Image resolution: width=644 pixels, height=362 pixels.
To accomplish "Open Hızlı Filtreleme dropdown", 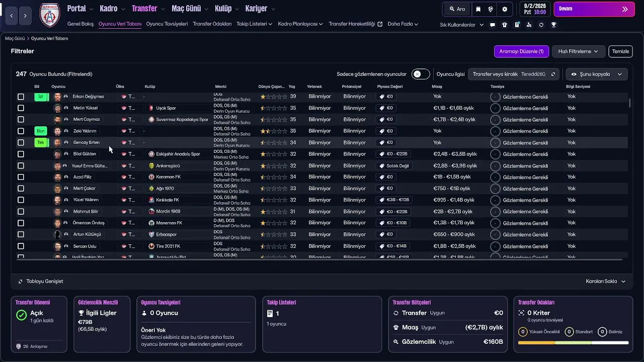I will [578, 51].
